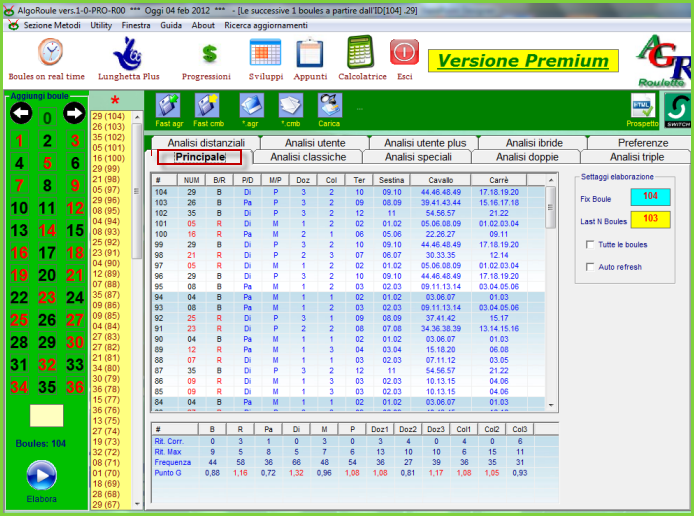
Task: Click the right arrow boule button
Action: coord(74,113)
